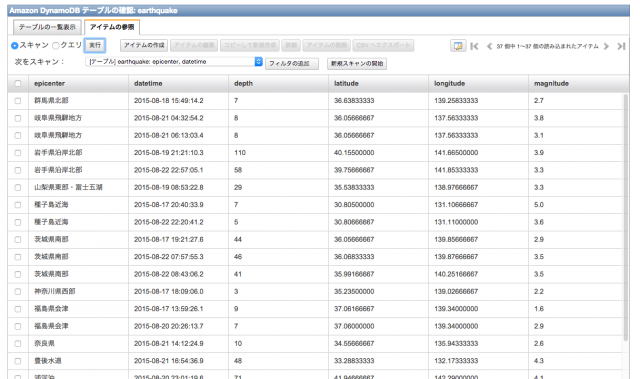Check the row for 豊後水道
640x379 pixels.
(x=18, y=361)
